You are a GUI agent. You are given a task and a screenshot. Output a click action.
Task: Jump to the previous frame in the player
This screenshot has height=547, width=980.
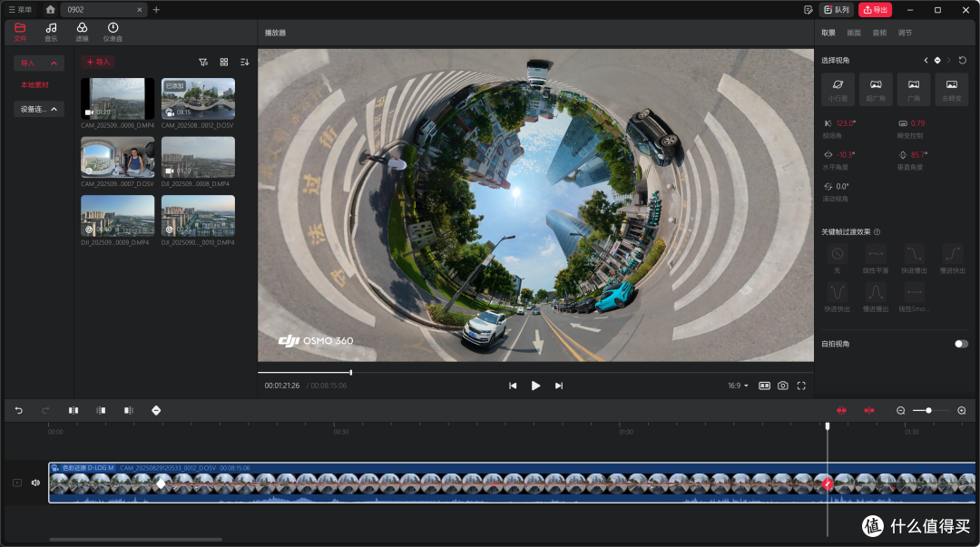click(513, 386)
